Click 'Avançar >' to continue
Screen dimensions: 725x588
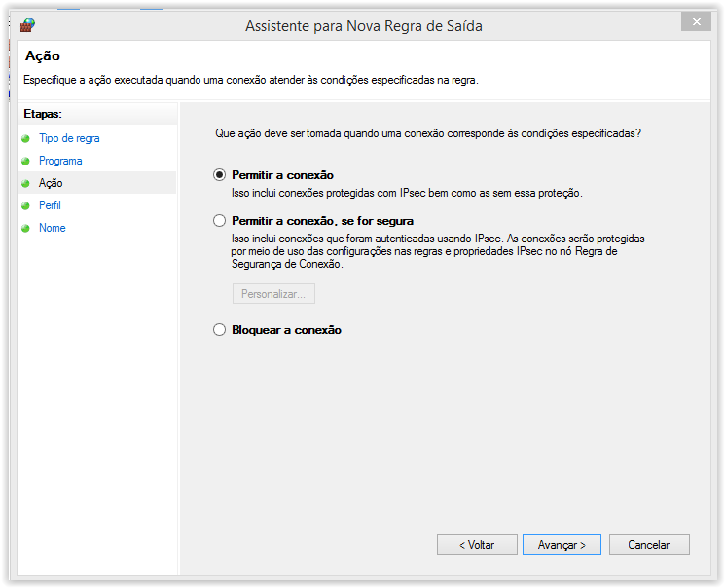[x=562, y=545]
